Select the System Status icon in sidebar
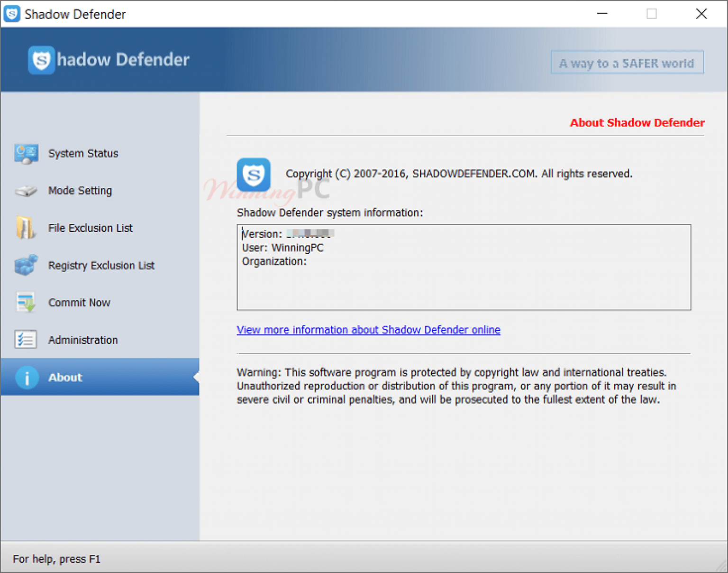The image size is (728, 573). 27,153
